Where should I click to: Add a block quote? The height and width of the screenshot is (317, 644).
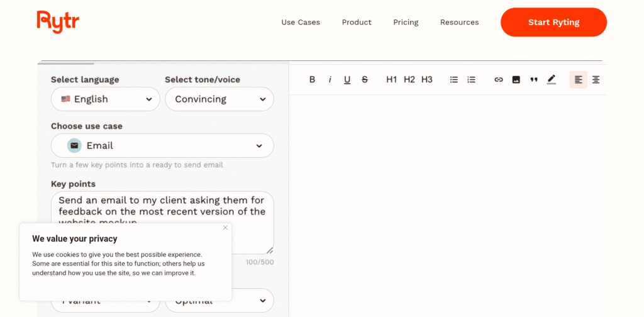point(534,80)
